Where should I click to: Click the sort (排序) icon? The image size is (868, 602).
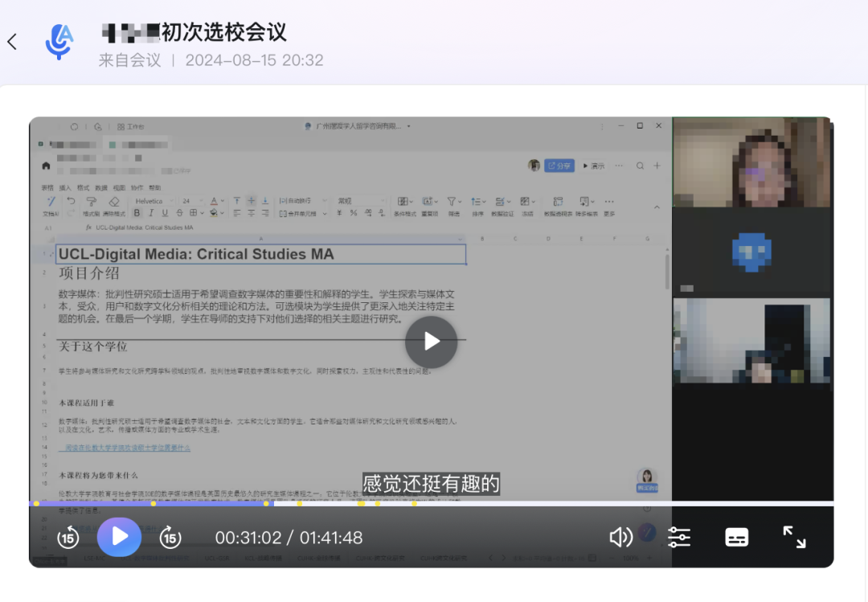476,202
